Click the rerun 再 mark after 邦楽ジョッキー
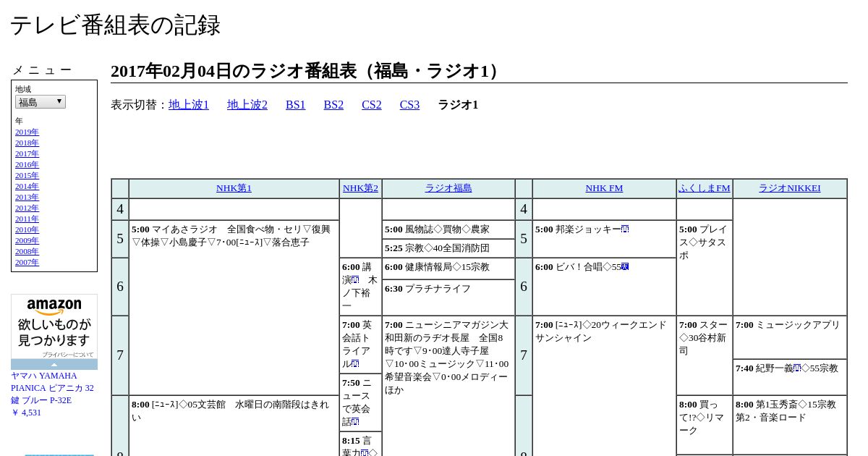Screen dimensions: 868x456 (625, 229)
